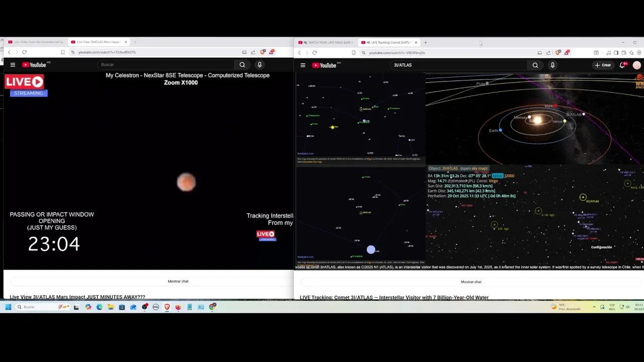This screenshot has height=362, width=644.
Task: Click Live View 3I/ATLAS Mars Impact title
Action: pyautogui.click(x=77, y=298)
